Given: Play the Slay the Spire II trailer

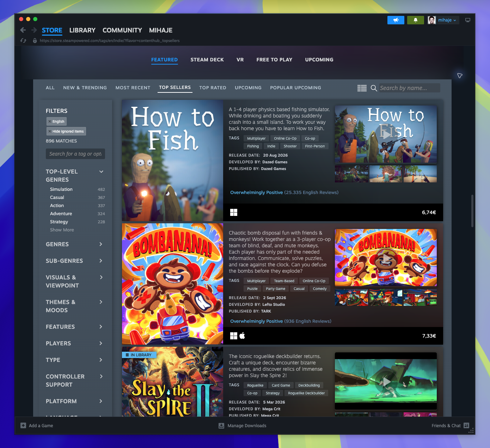Looking at the screenshot, I should [386, 381].
